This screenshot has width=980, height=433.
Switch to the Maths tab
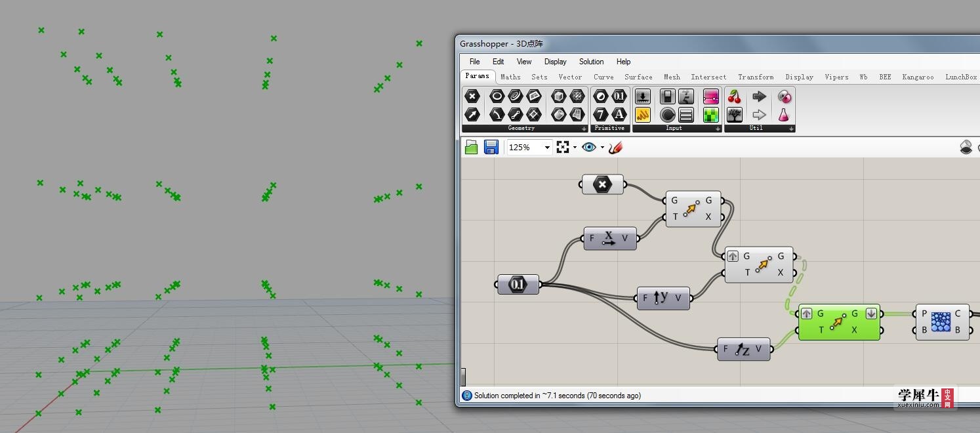click(x=510, y=77)
